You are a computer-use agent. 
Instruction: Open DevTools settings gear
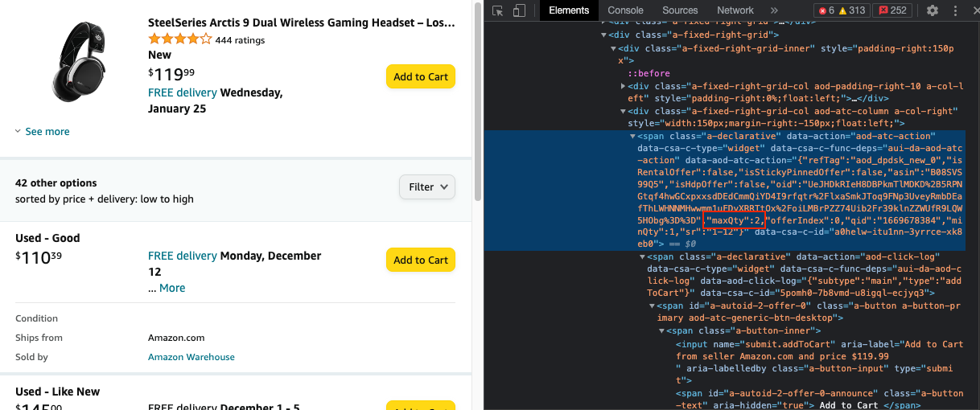(933, 10)
